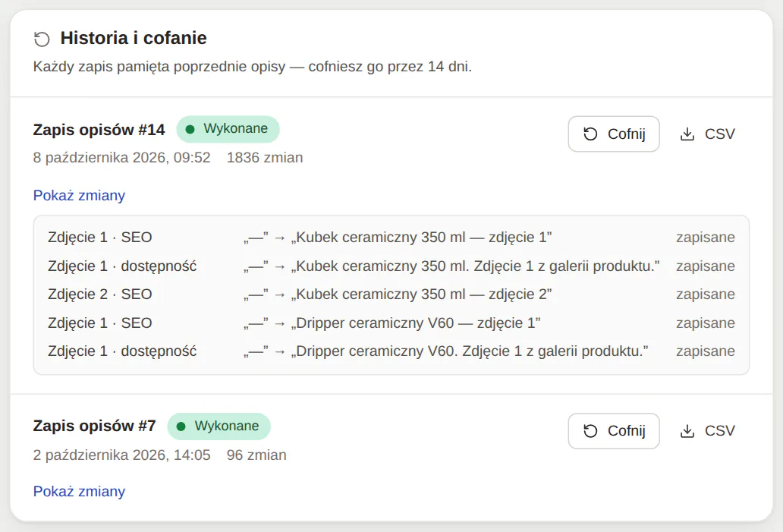Click zapisane status for Dripper V60 — zdjęcie 1 row
Screen dimensions: 783x532
705,323
